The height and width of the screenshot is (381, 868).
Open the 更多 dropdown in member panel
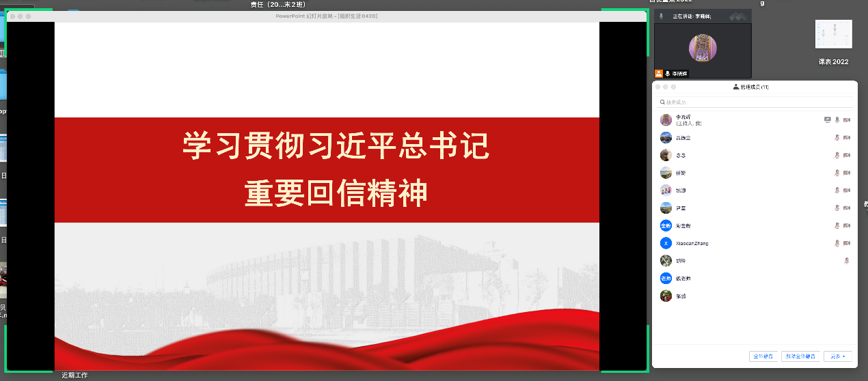click(838, 356)
